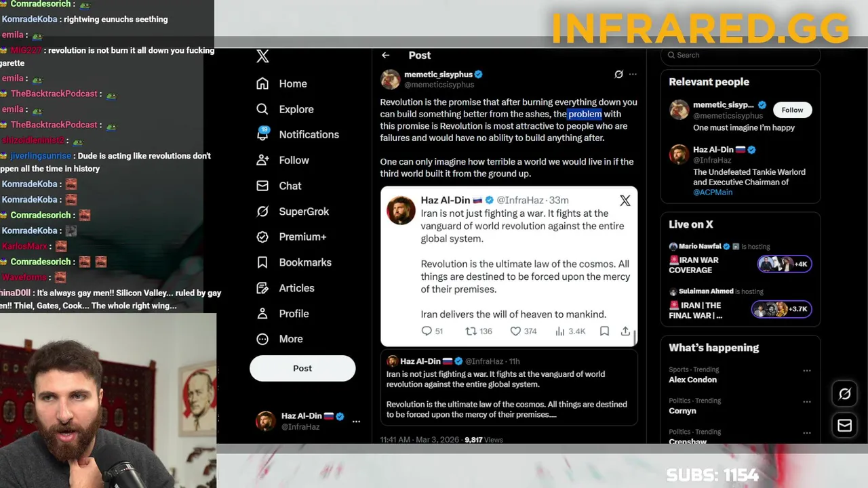Click the @memeticsisyphus handle under post author

click(x=439, y=85)
